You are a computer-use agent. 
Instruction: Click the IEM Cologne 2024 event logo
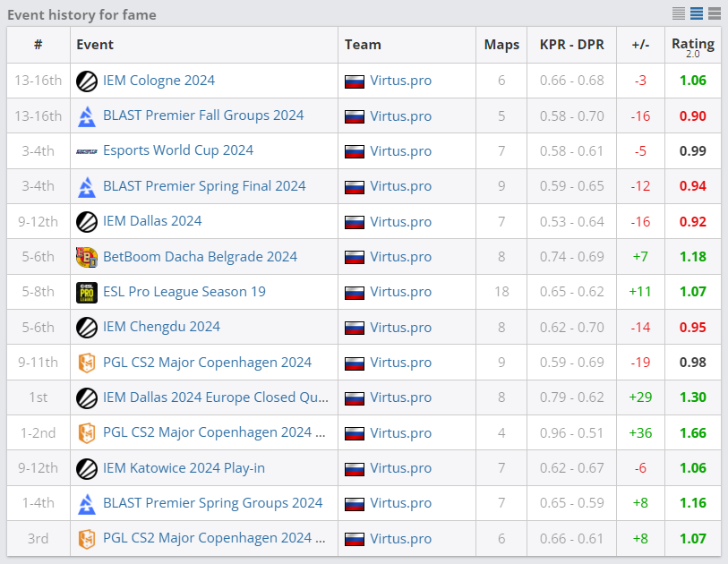coord(87,81)
